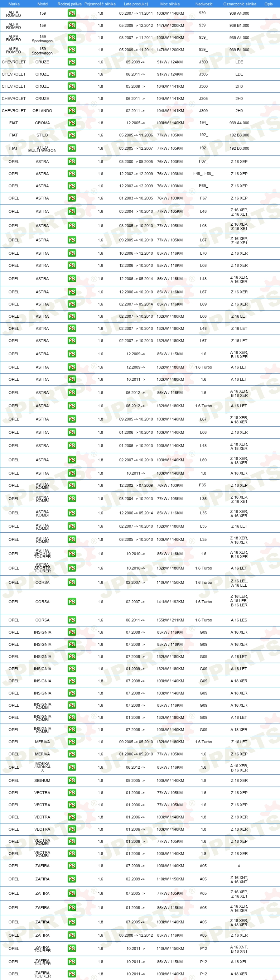280x980 pixels.
Task: Select the MOKKA / MOKKA X model cell
Action: coord(42,767)
